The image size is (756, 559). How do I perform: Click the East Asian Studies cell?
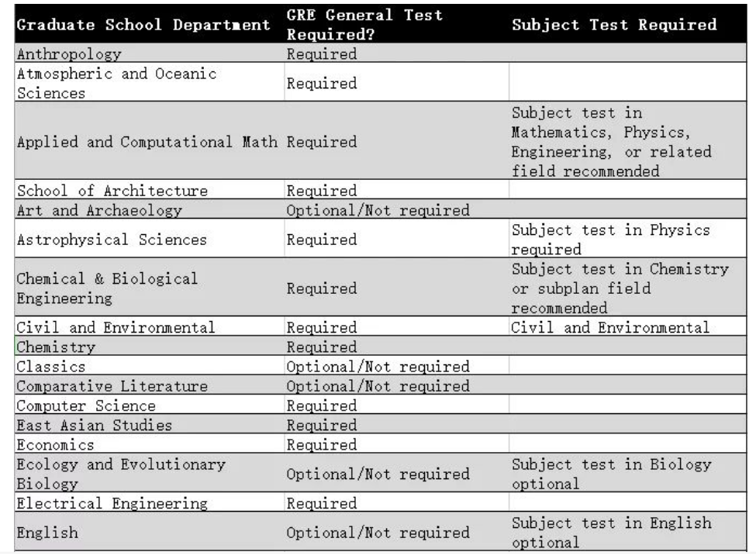tap(94, 426)
